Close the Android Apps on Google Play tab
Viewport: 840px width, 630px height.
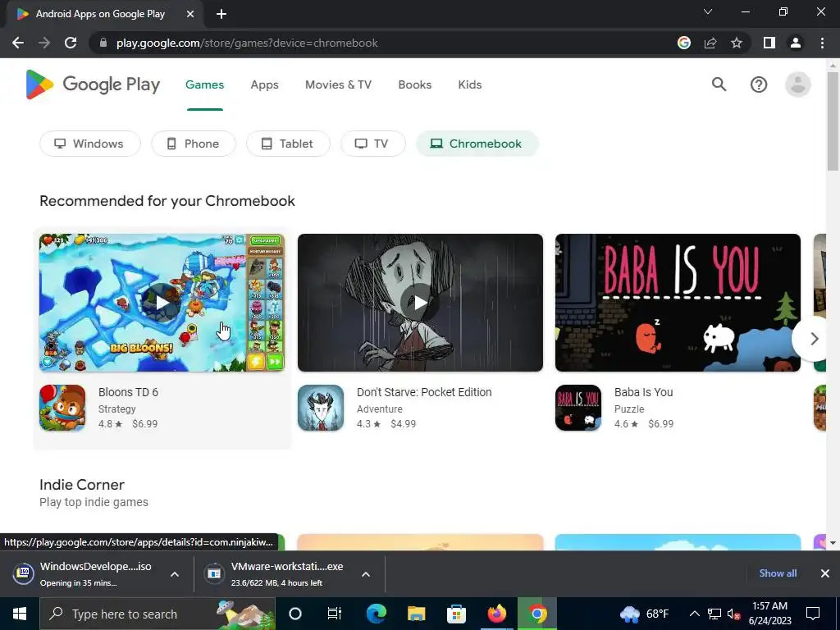(190, 14)
